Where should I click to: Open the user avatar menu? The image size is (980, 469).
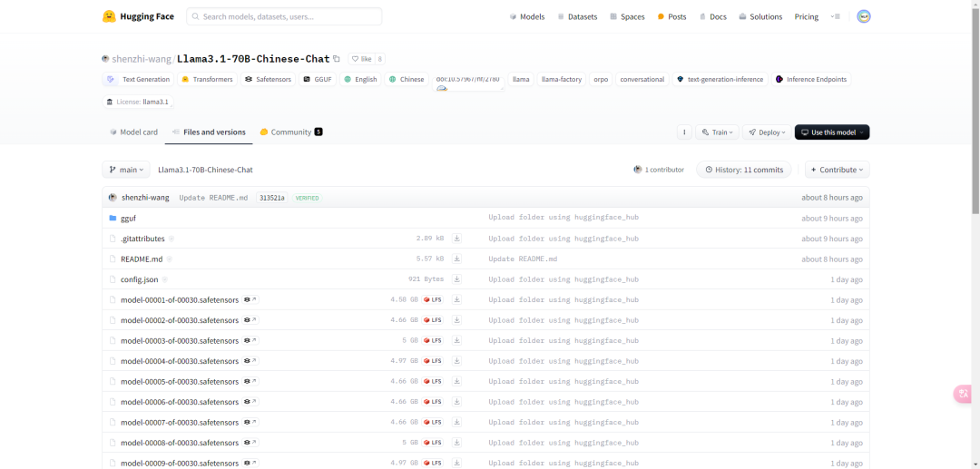(x=864, y=17)
